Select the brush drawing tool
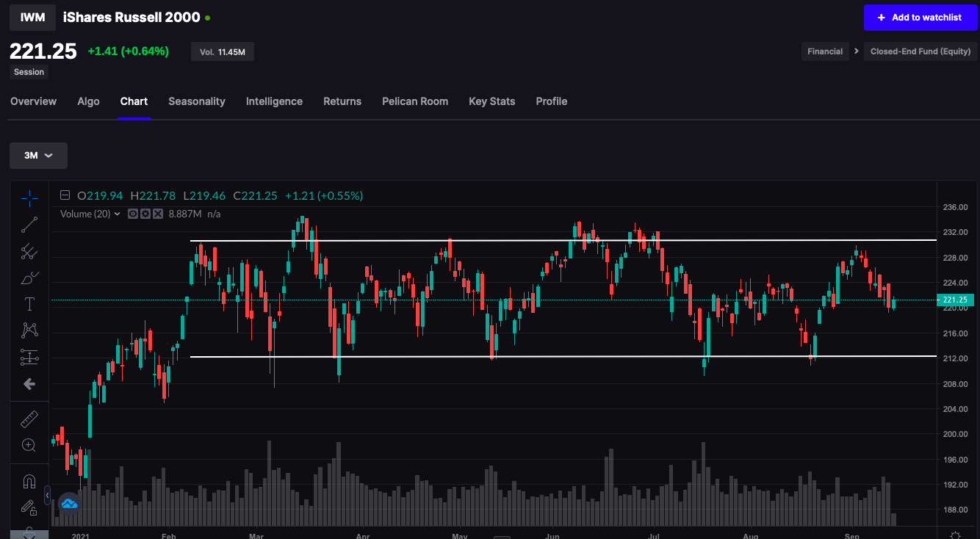Image resolution: width=980 pixels, height=539 pixels. coord(29,278)
